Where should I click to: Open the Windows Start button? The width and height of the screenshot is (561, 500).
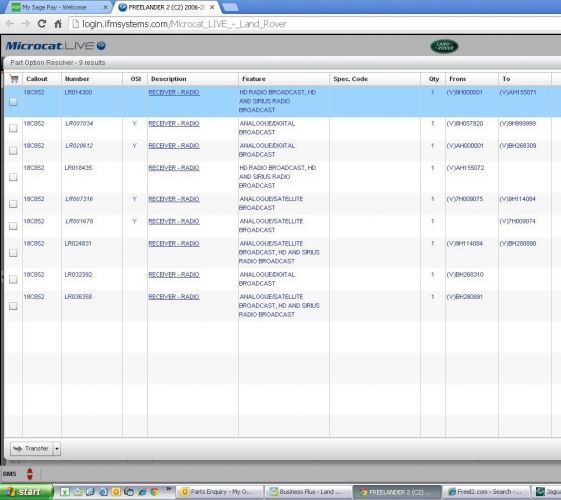(x=26, y=492)
